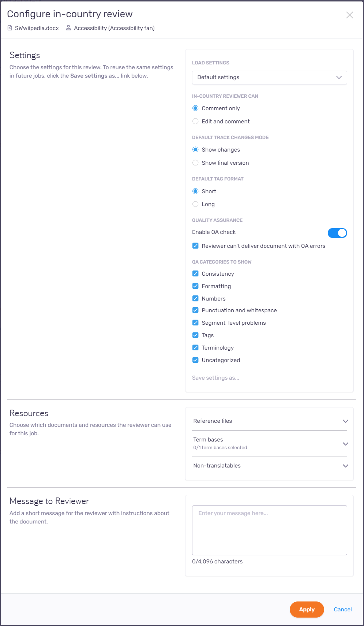Expand the Term bases section

(270, 444)
